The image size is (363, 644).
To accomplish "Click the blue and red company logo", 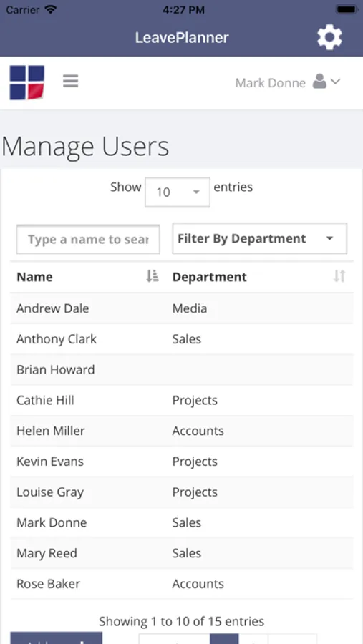I will point(27,82).
